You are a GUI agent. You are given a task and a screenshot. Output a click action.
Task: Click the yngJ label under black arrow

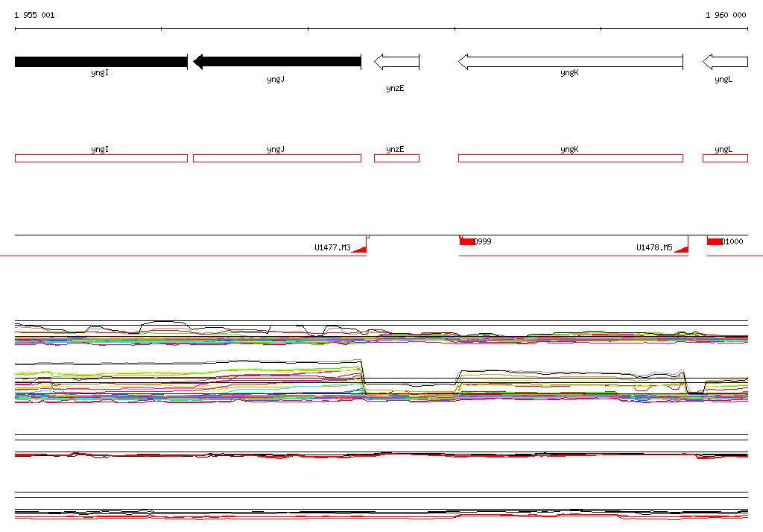pos(276,79)
